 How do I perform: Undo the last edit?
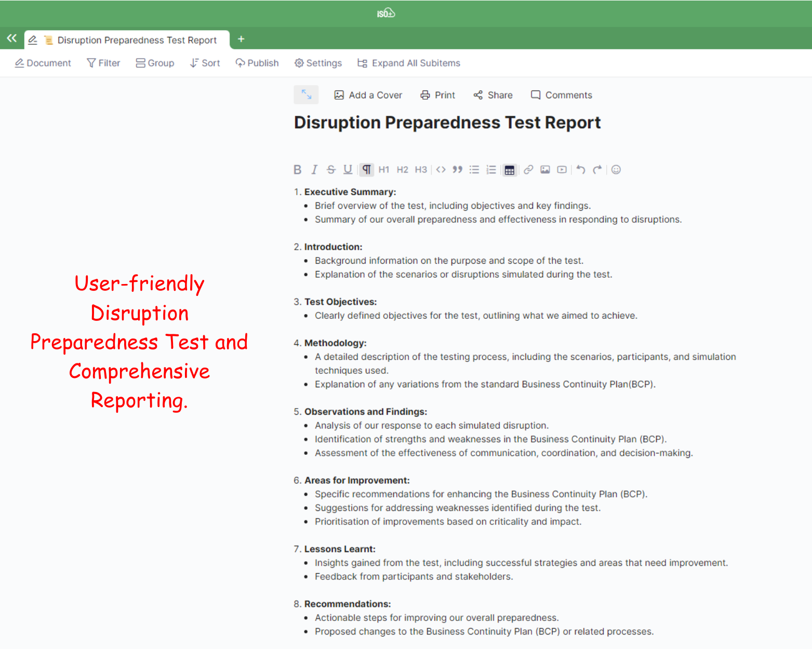[x=581, y=170]
